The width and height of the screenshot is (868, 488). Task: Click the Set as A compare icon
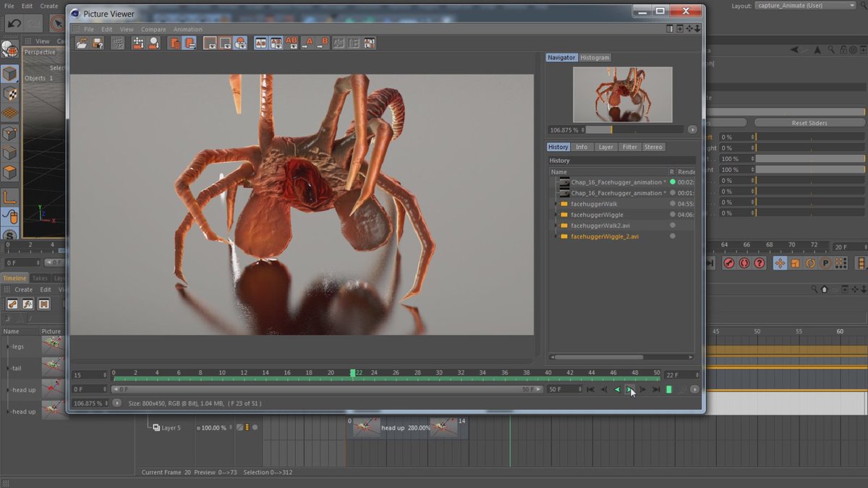(307, 43)
